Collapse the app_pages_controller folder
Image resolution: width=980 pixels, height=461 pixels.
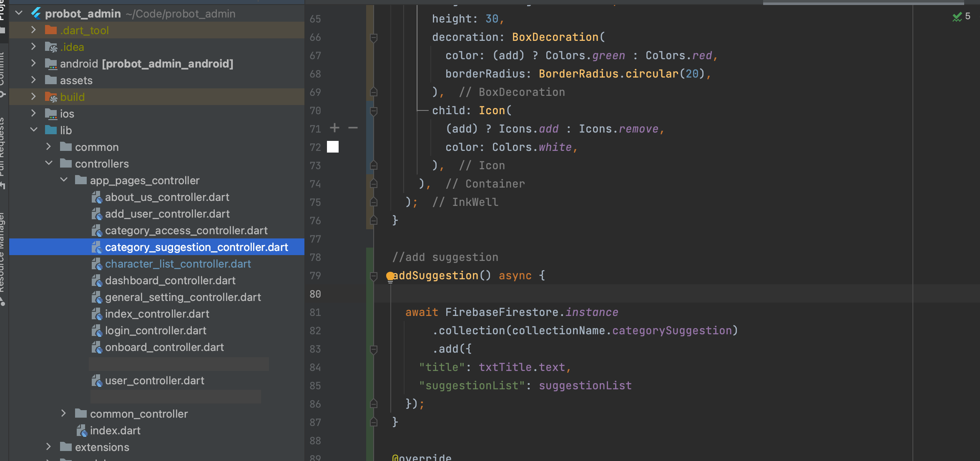[64, 180]
